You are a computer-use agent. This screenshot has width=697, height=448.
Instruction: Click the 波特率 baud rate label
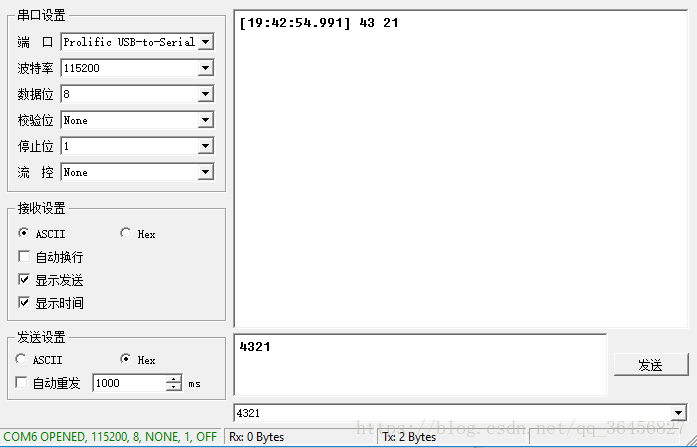[36, 68]
